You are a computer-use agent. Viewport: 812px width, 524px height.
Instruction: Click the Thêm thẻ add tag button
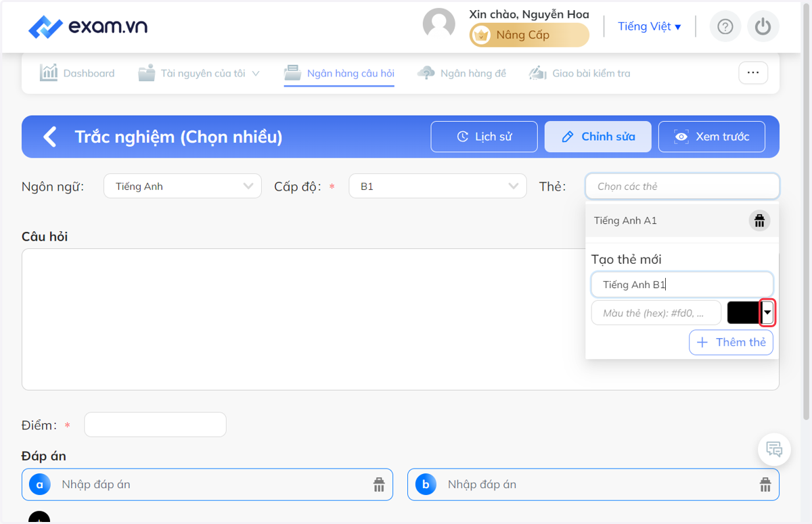pyautogui.click(x=731, y=342)
